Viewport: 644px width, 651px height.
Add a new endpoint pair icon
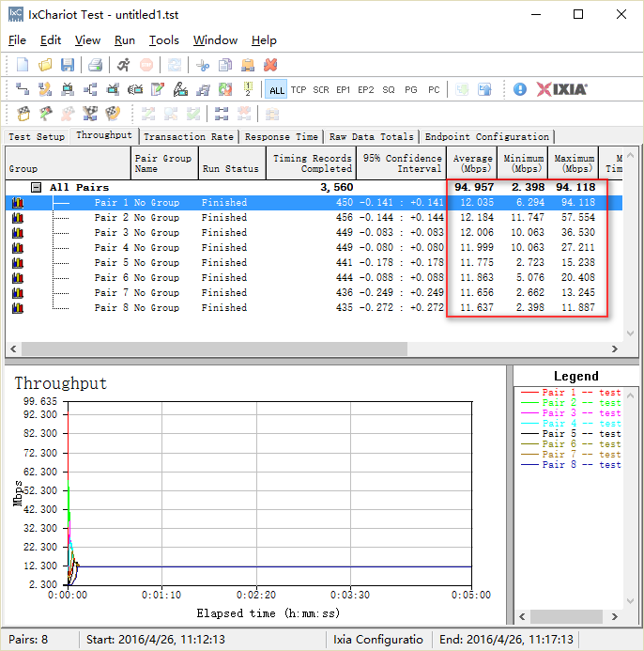[23, 89]
